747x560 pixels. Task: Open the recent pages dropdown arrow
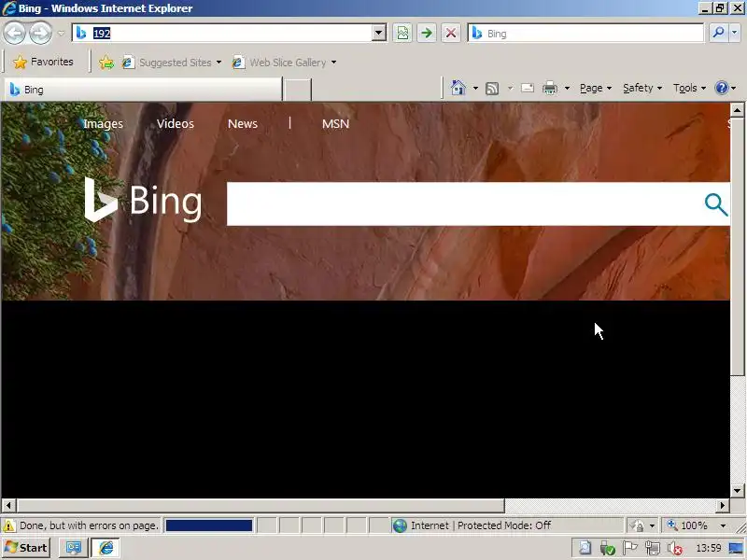tap(61, 34)
